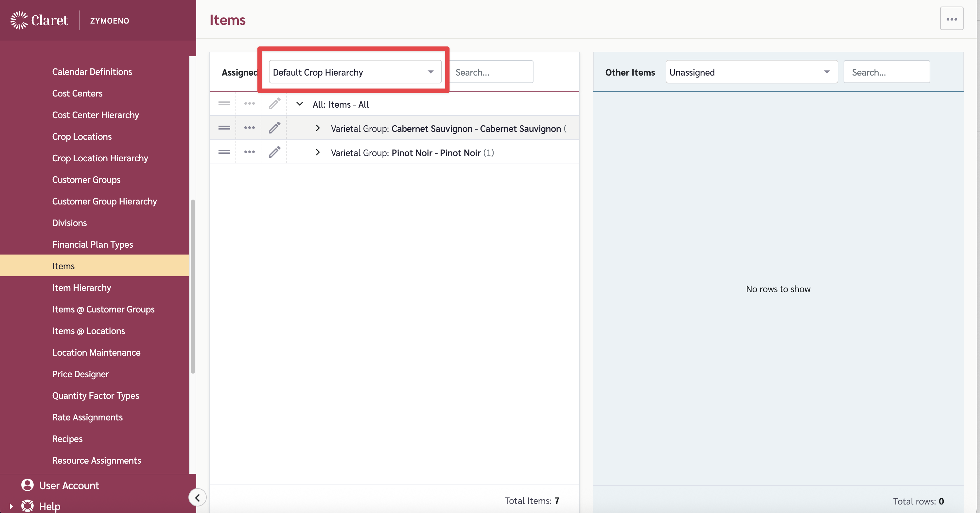Click the pencil edit icon for Cabernet Sauvignon row
The height and width of the screenshot is (513, 980).
point(274,128)
